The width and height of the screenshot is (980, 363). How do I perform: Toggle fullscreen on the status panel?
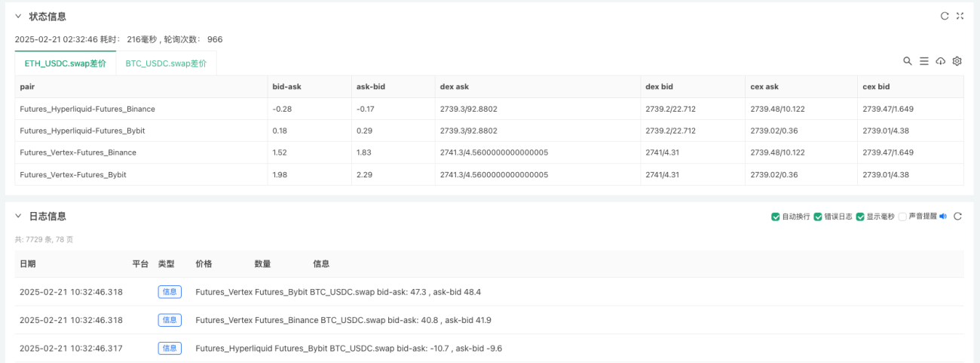960,16
